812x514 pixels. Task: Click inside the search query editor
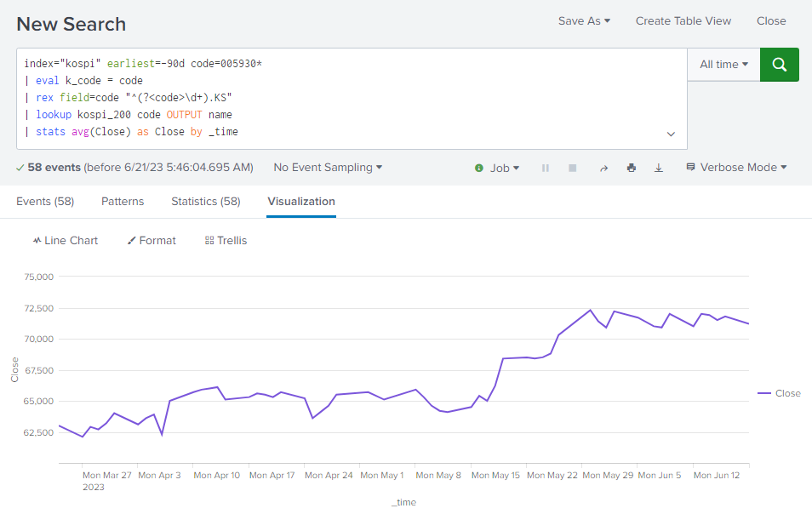pos(352,99)
